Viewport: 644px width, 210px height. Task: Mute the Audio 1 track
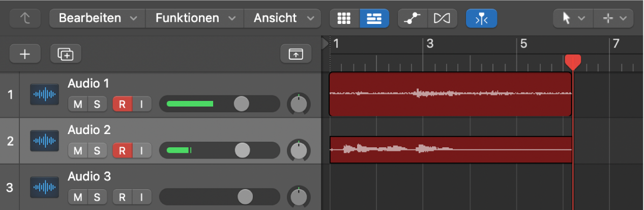[x=78, y=104]
